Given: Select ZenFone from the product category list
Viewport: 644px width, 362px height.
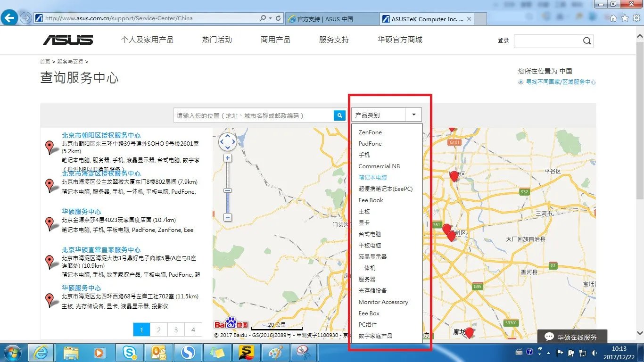Looking at the screenshot, I should point(370,132).
